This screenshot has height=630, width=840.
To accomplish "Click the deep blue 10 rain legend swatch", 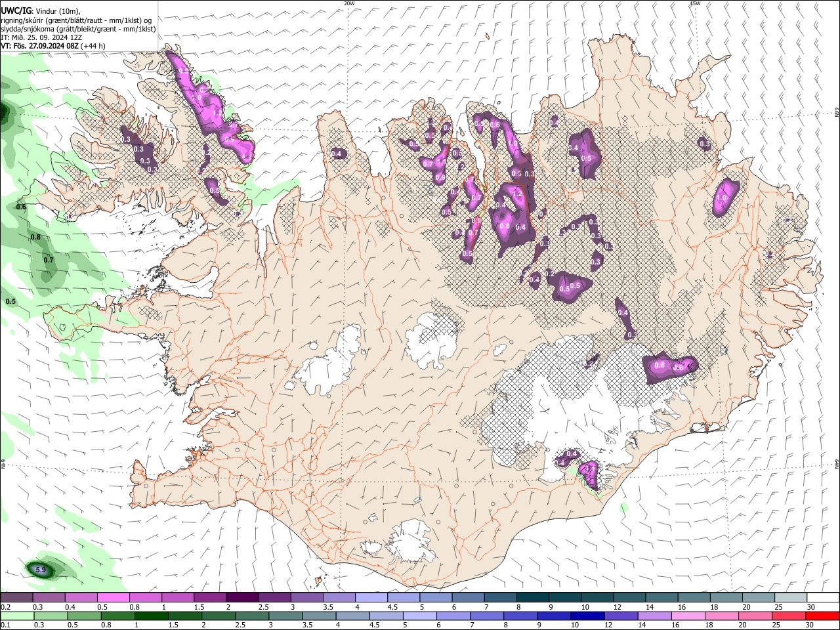I will pos(587,616).
